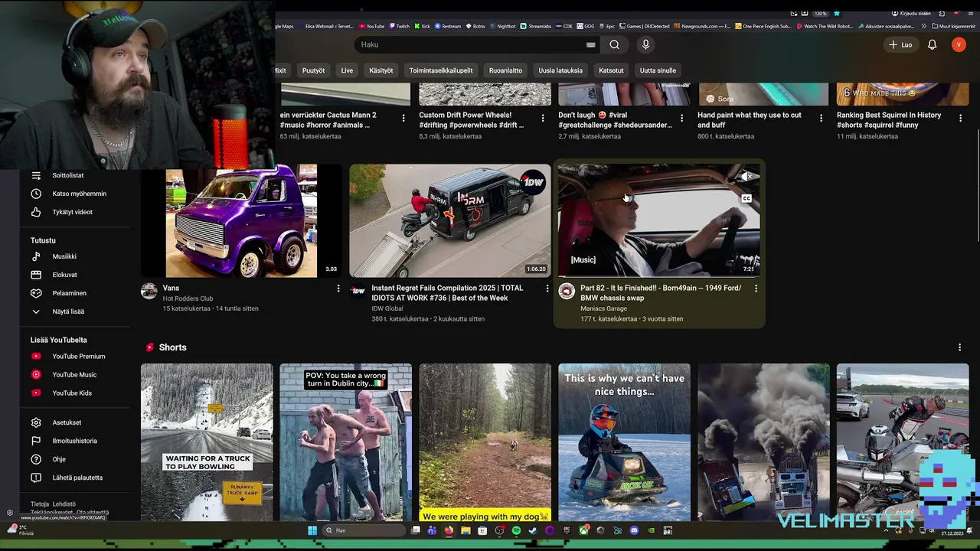Open Hot Rodders Club channel link
Screen dimensions: 980x551
188,298
